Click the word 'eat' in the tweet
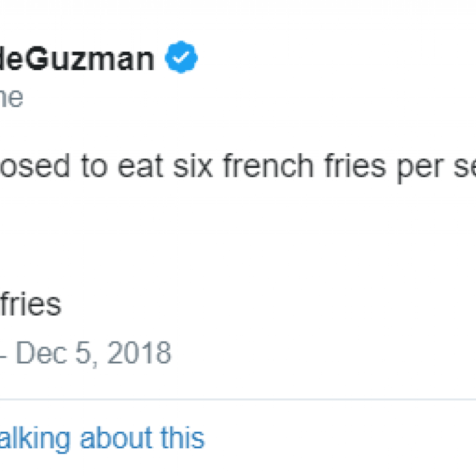Viewport: 476px width, 476px height. point(141,166)
